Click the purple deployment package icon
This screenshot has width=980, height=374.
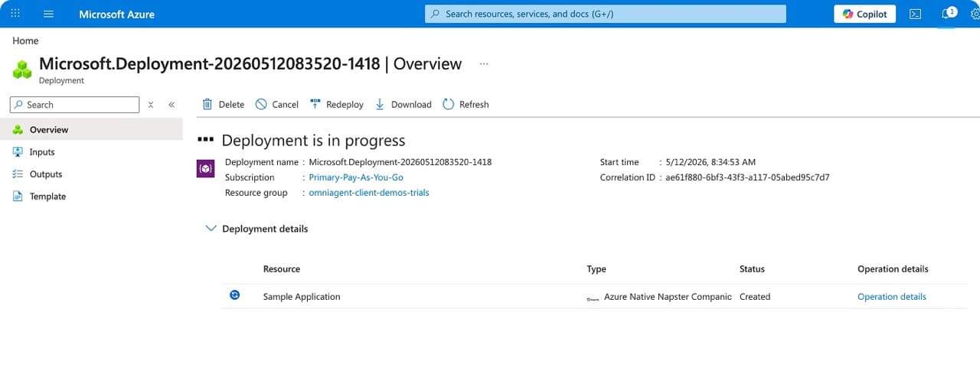(x=205, y=169)
